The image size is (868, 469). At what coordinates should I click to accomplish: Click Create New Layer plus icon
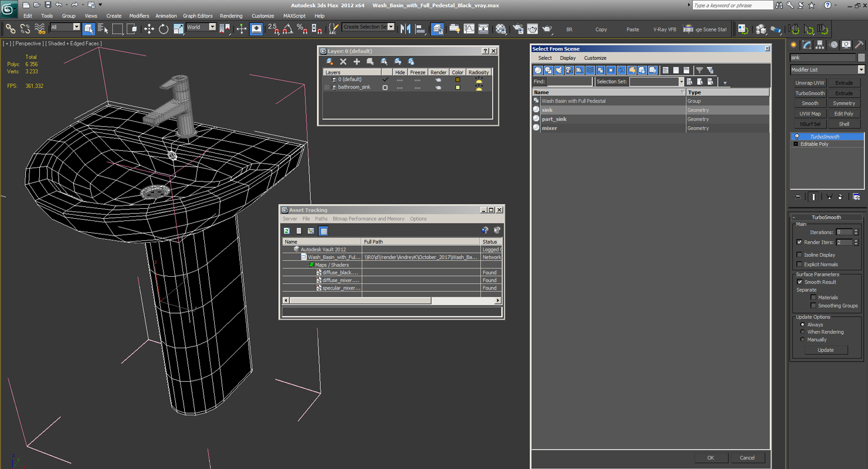(x=357, y=62)
